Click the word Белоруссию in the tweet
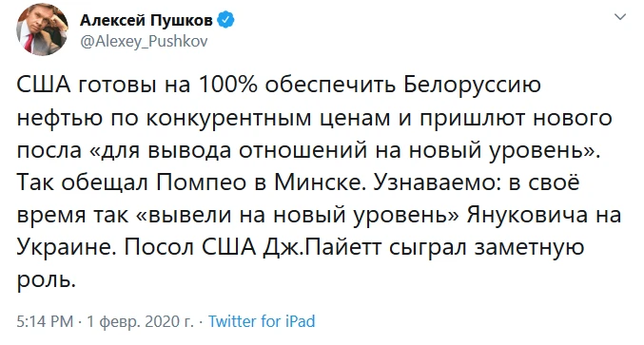Viewport: 644px width, 345px height. coord(473,86)
